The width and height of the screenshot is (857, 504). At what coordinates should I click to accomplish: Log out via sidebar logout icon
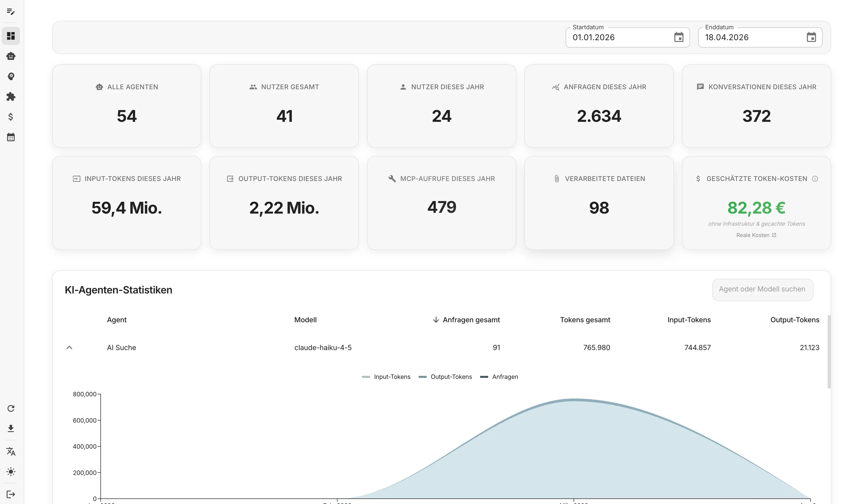[x=11, y=494]
